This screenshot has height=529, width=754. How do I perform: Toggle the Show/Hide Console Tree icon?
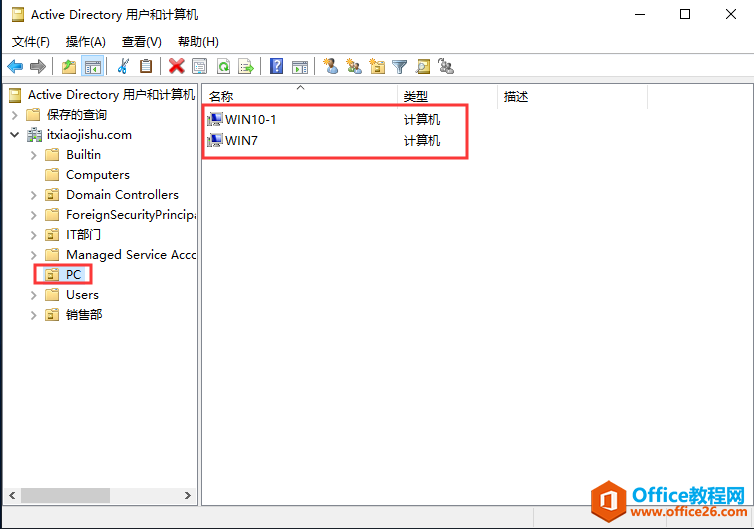coord(92,66)
